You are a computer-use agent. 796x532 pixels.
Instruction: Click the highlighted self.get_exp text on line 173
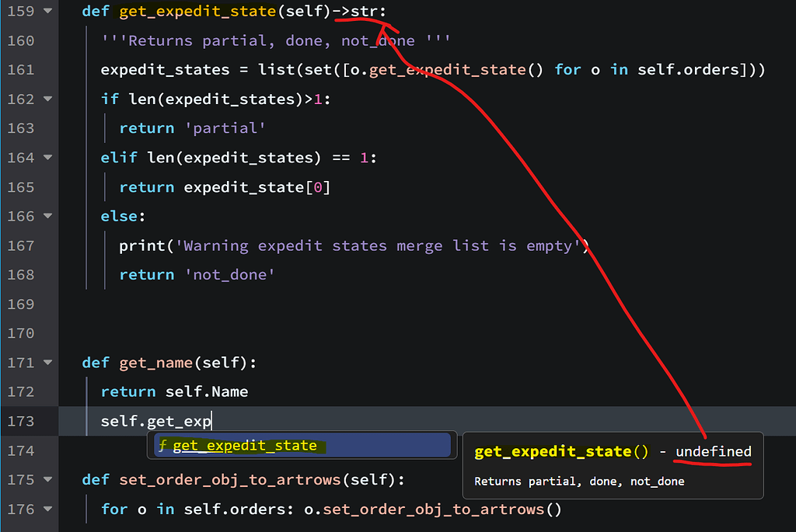pos(154,420)
